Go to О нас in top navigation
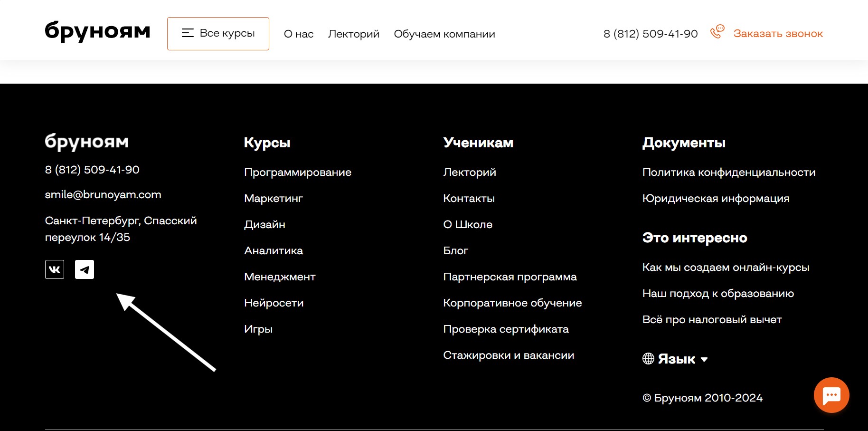Image resolution: width=868 pixels, height=431 pixels. [x=299, y=34]
